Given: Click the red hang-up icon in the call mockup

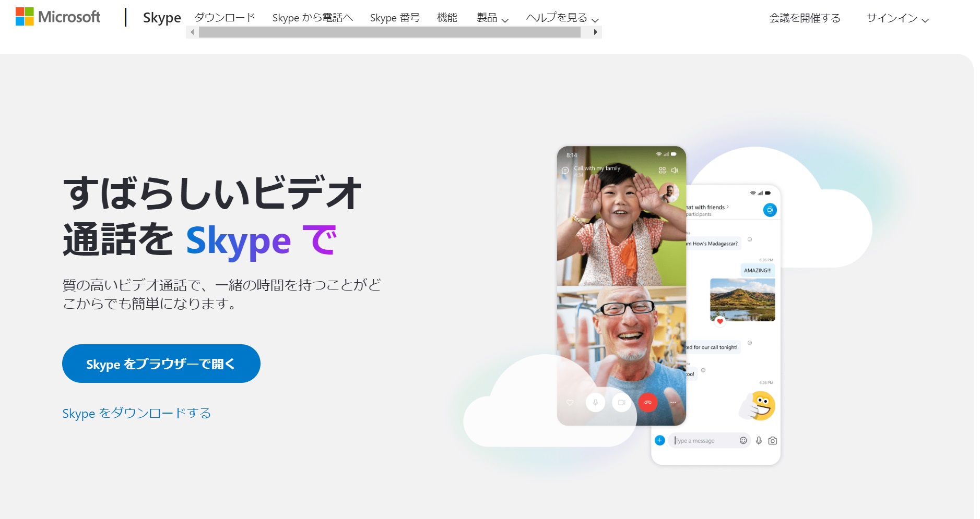Looking at the screenshot, I should point(648,403).
